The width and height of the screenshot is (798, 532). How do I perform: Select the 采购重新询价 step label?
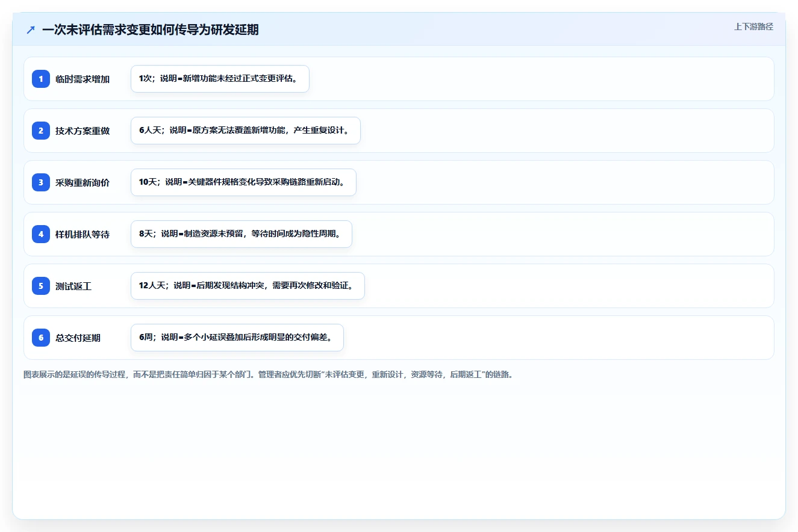83,182
